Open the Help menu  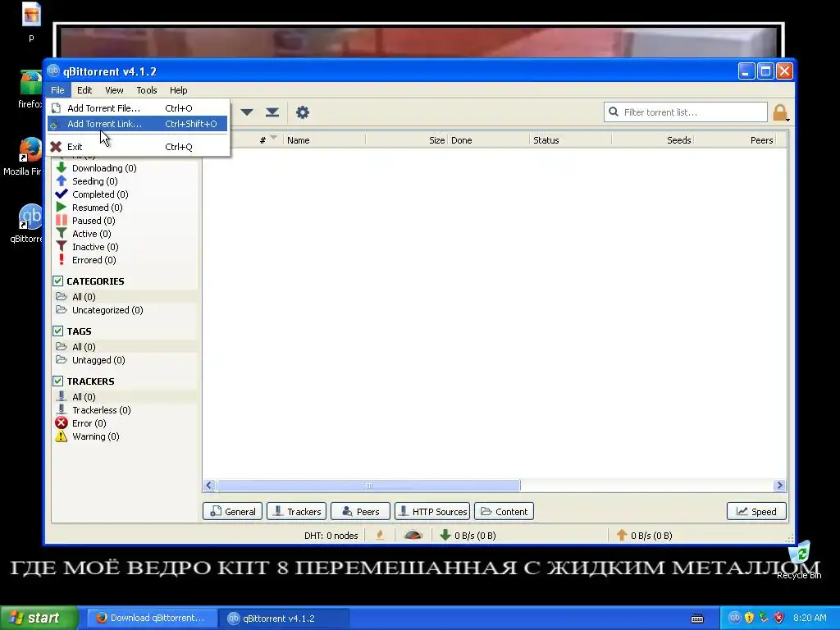pos(178,90)
